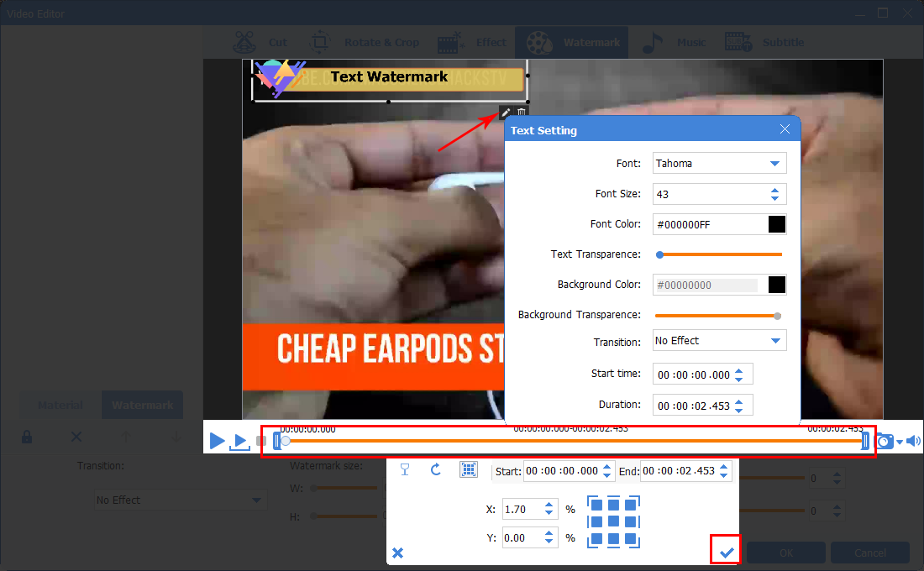924x571 pixels.
Task: Click the blue checkmark to confirm
Action: [x=727, y=552]
